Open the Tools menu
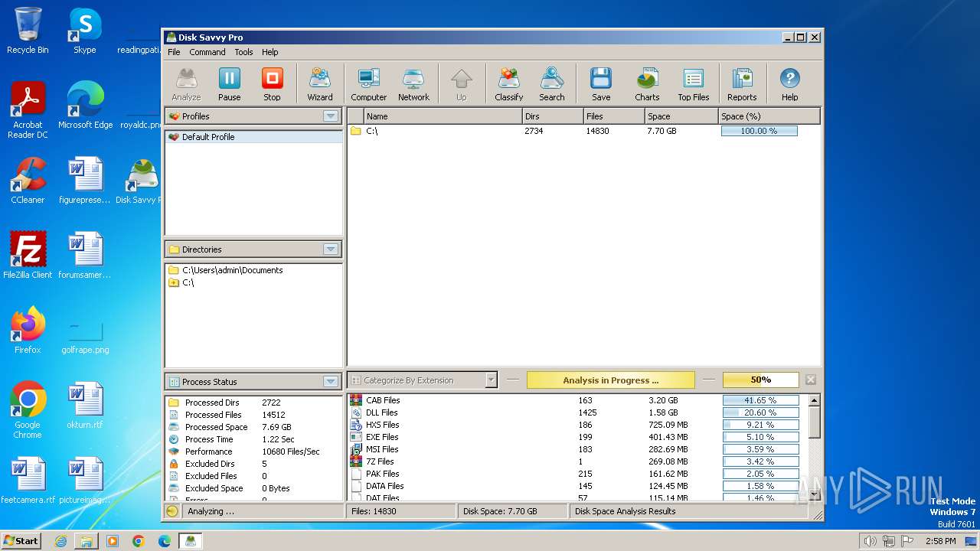 point(244,52)
